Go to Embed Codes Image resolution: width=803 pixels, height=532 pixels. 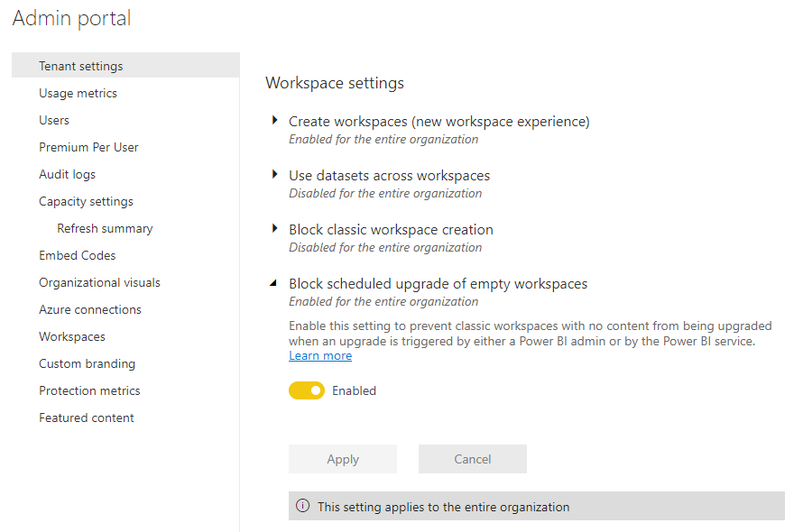78,255
